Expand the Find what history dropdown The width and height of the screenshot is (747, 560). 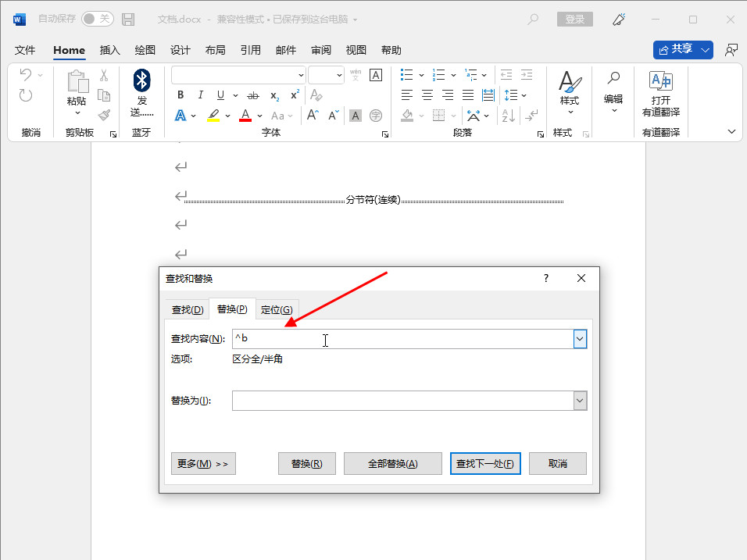coord(580,339)
